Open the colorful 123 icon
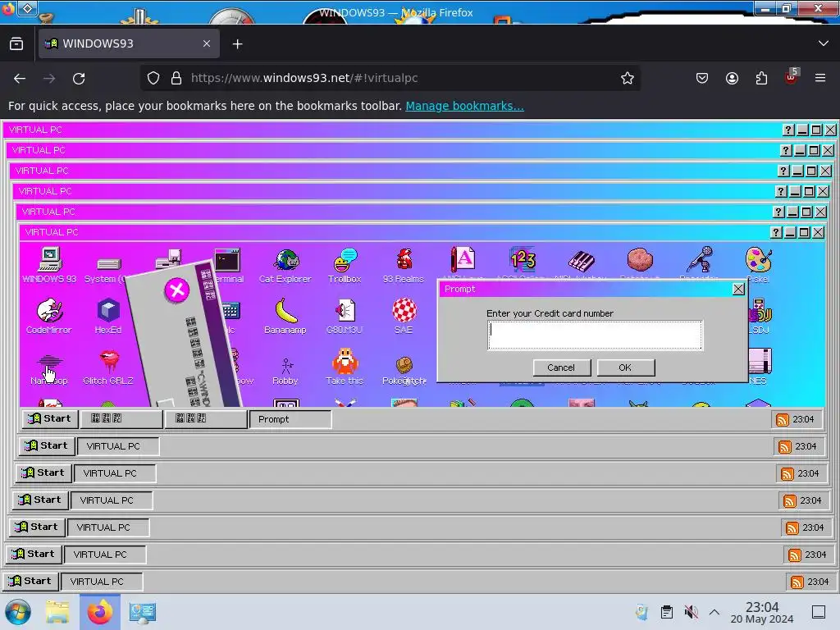Screen dimensions: 840x630 tap(523, 260)
